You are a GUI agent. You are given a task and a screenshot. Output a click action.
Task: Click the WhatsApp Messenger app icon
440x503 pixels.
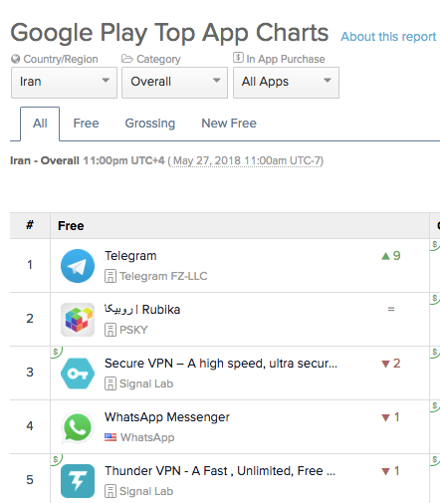pyautogui.click(x=78, y=427)
